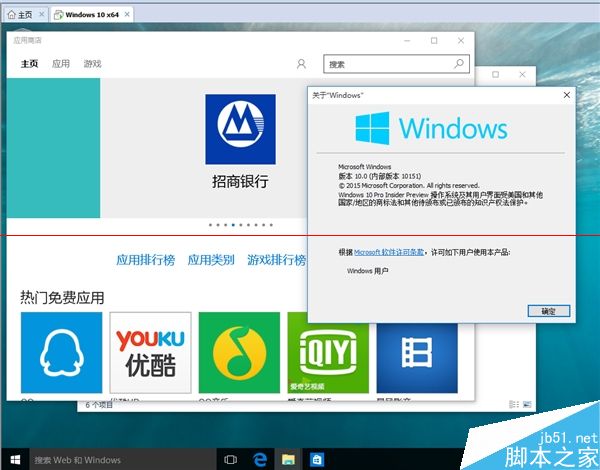Viewport: 600px width, 470px height.
Task: Click the magnifier icon in the search box
Action: [459, 64]
